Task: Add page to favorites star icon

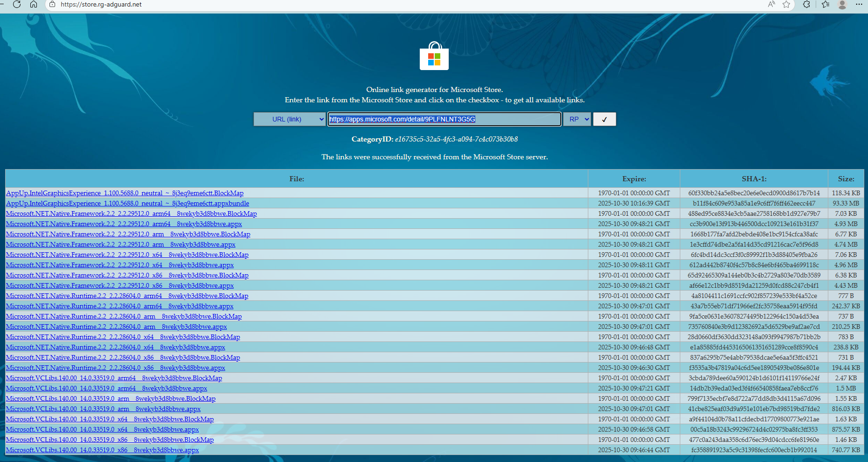Action: (786, 4)
